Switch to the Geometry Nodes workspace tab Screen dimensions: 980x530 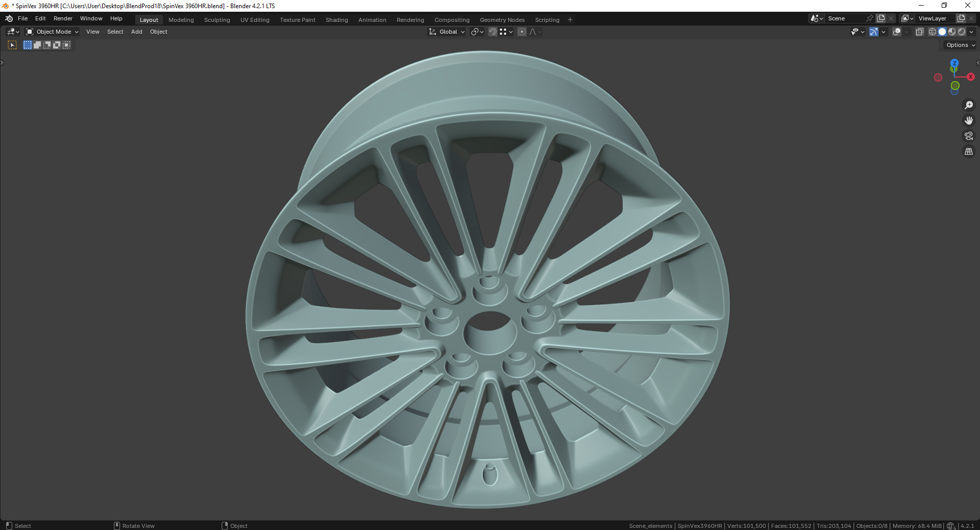point(503,20)
